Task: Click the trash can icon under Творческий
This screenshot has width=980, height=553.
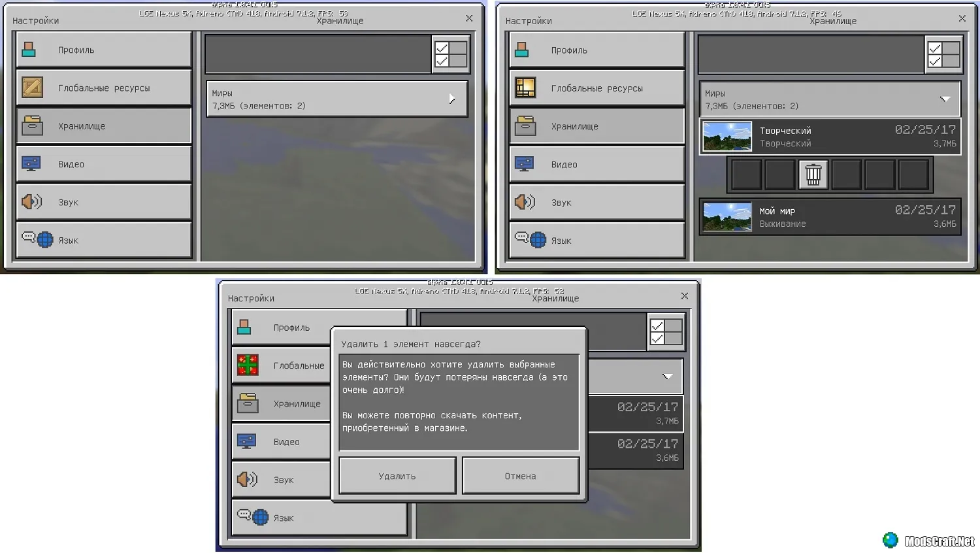Action: [x=813, y=175]
